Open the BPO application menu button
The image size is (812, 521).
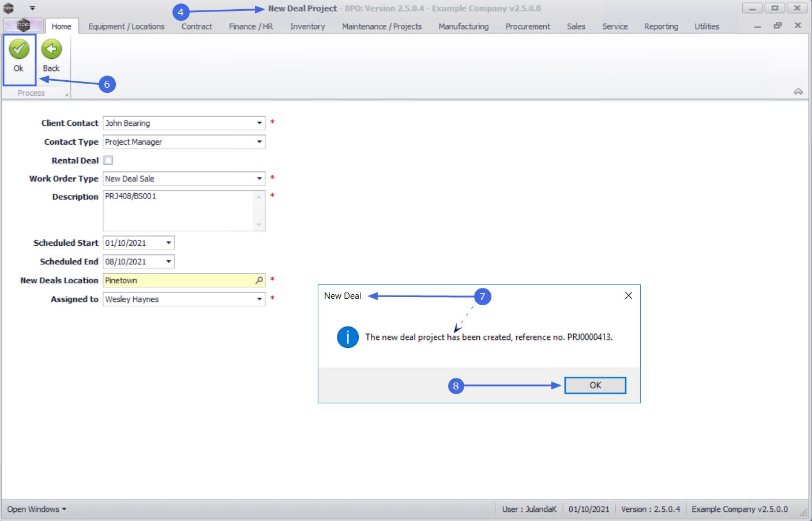[23, 25]
